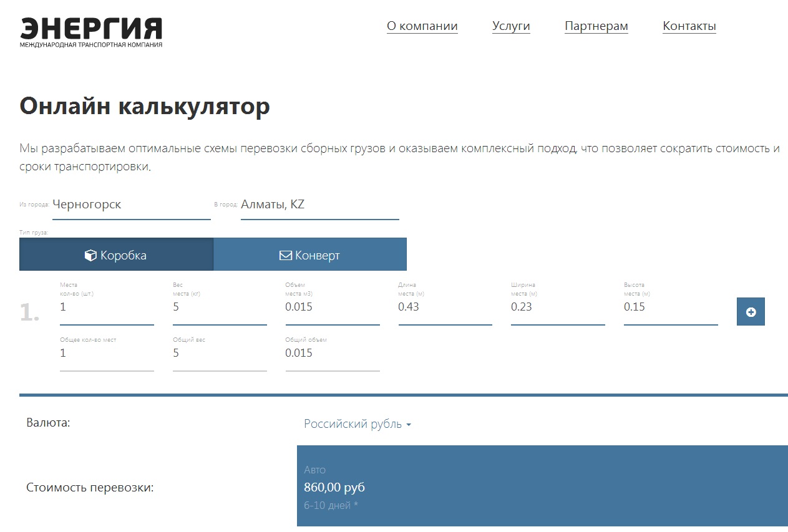The height and width of the screenshot is (532, 788).
Task: Click the Энергия company logo
Action: pos(91,32)
